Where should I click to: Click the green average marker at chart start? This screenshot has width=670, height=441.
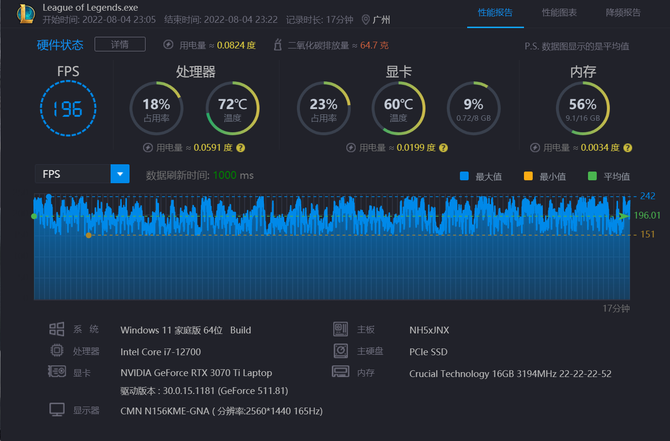point(34,216)
